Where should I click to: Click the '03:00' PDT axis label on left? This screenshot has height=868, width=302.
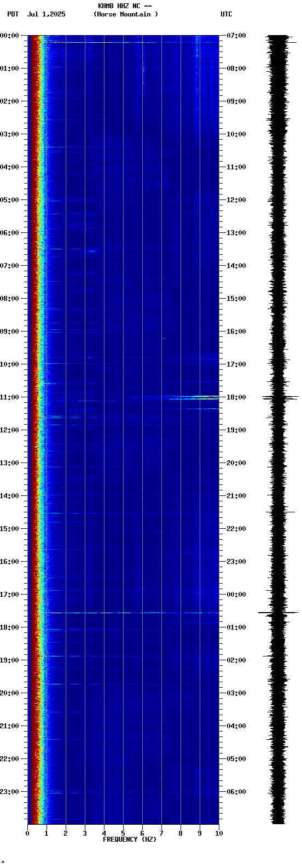9,134
